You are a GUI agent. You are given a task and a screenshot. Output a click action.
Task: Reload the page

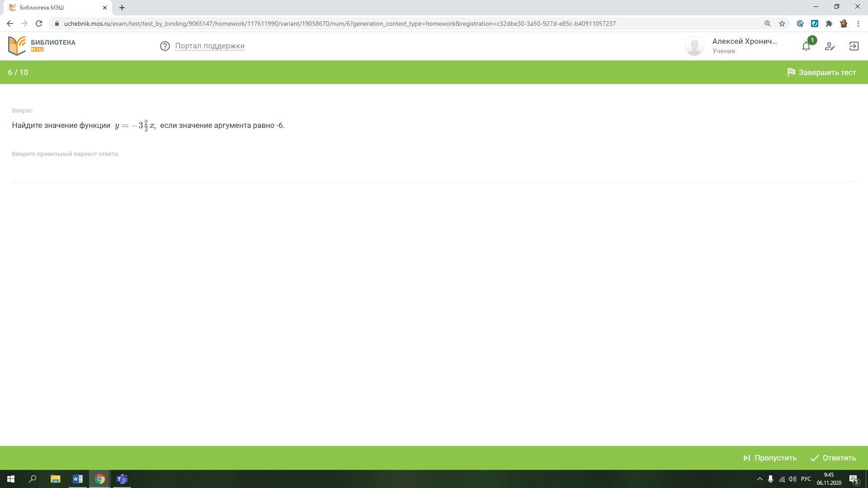click(39, 23)
